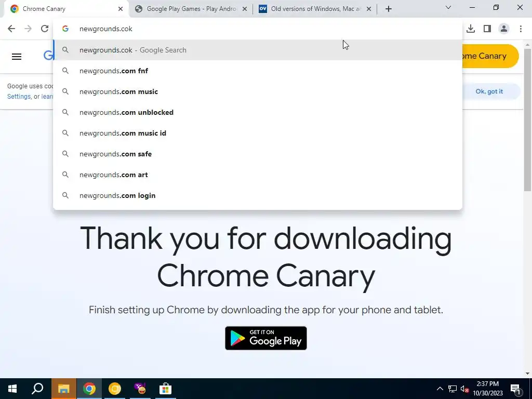Reload the page with the refresh icon
This screenshot has height=399, width=532.
45,29
